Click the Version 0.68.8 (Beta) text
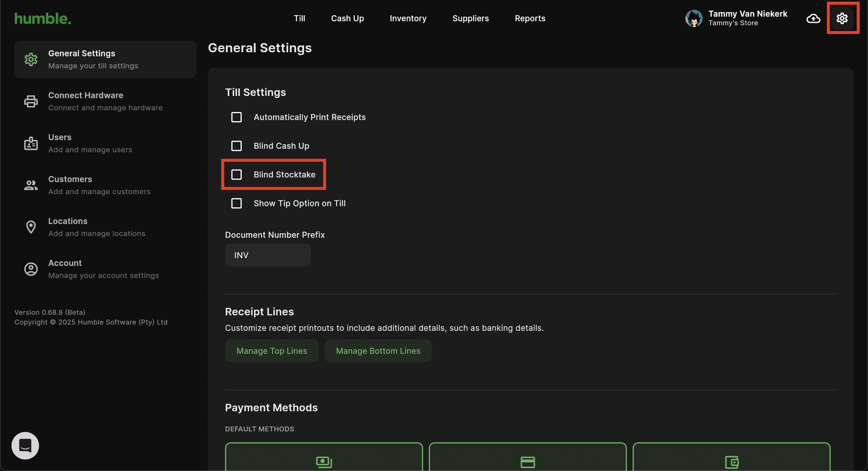This screenshot has width=868, height=471. [50, 312]
